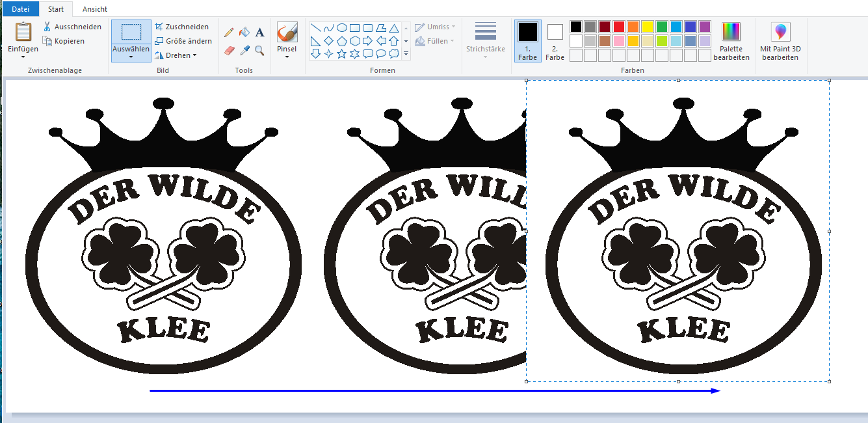Screen dimensions: 868x423
Task: Select the Pencil tool
Action: point(229,33)
